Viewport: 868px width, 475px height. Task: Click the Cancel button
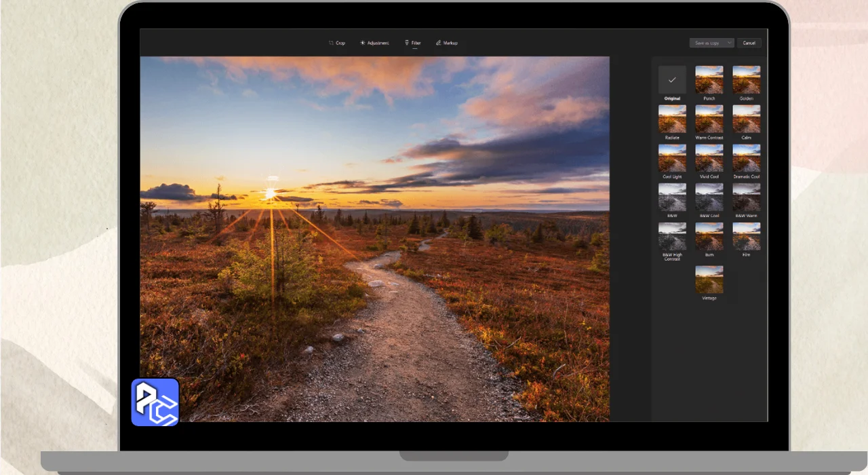(x=749, y=43)
